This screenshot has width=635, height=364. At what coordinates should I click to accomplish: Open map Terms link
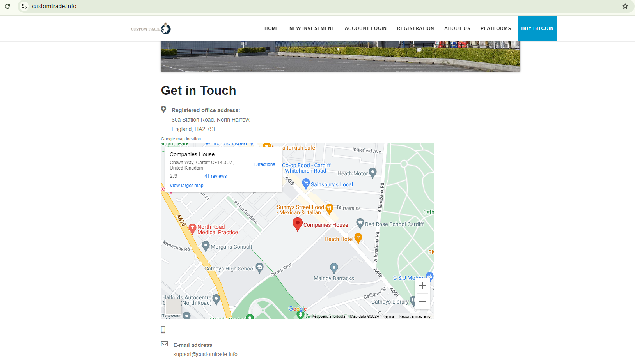click(x=389, y=316)
